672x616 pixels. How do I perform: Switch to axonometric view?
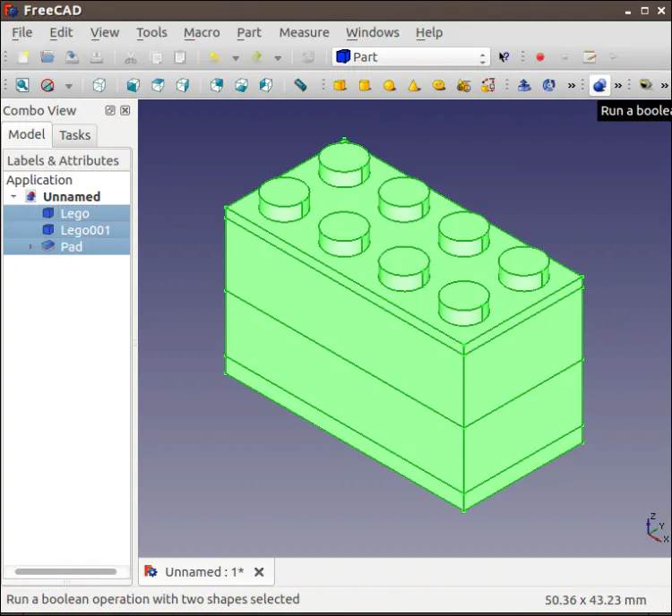click(99, 86)
